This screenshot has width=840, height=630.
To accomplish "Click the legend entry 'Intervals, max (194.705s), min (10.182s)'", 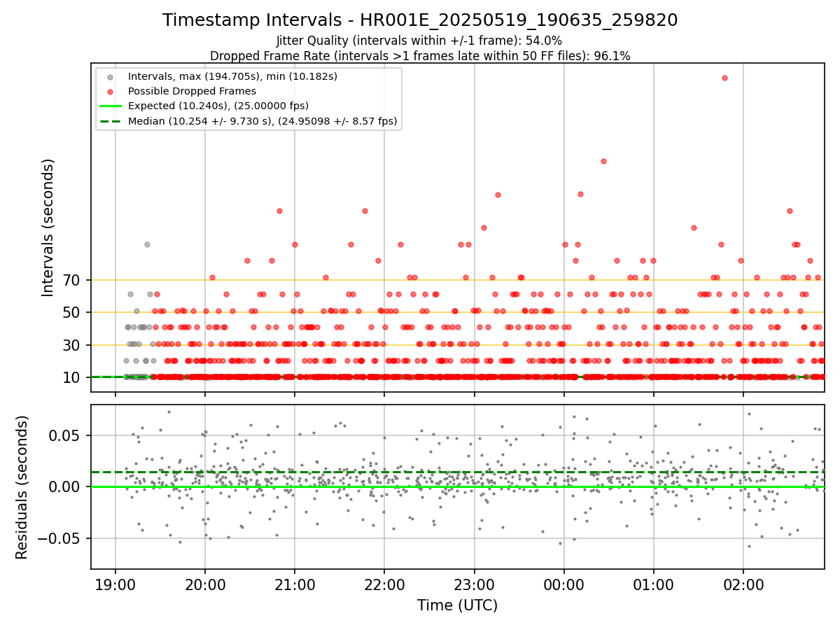I will pyautogui.click(x=232, y=76).
